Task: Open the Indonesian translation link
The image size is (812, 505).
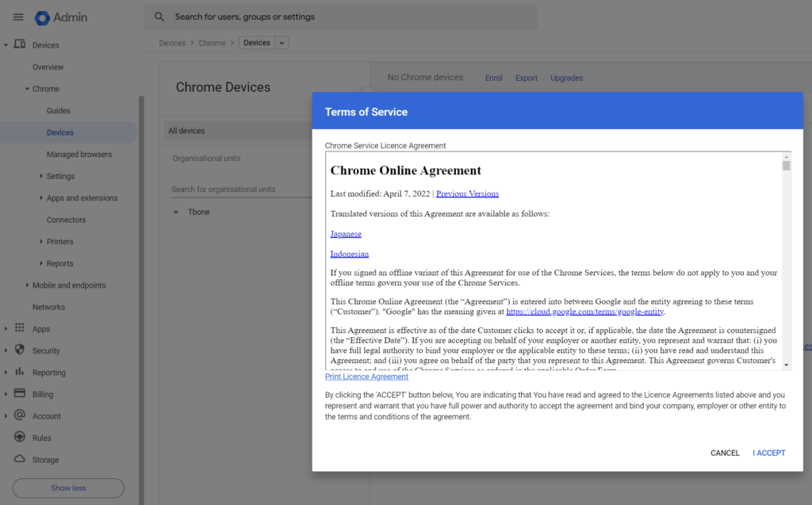Action: coord(350,254)
